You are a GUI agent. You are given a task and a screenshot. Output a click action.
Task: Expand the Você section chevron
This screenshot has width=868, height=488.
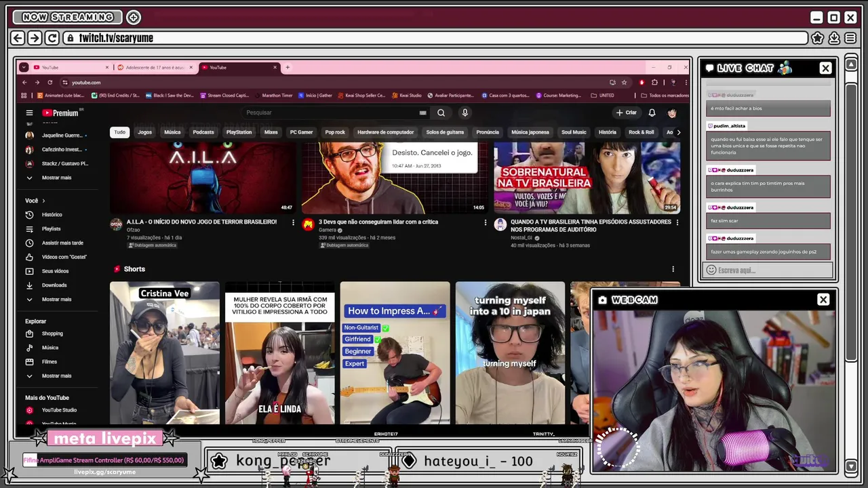coord(43,201)
